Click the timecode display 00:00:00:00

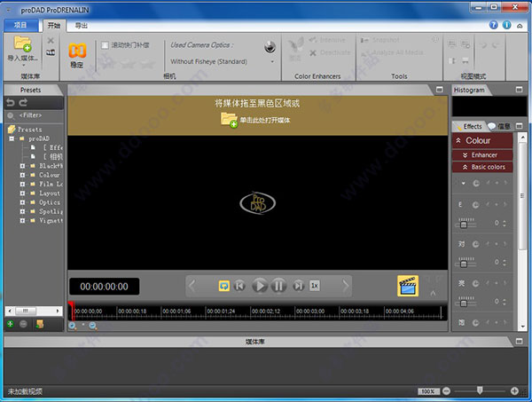point(104,287)
